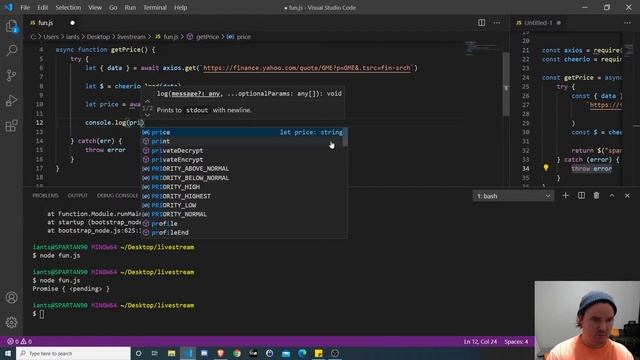
Task: Open File Explorer from taskbar
Action: (x=171, y=353)
